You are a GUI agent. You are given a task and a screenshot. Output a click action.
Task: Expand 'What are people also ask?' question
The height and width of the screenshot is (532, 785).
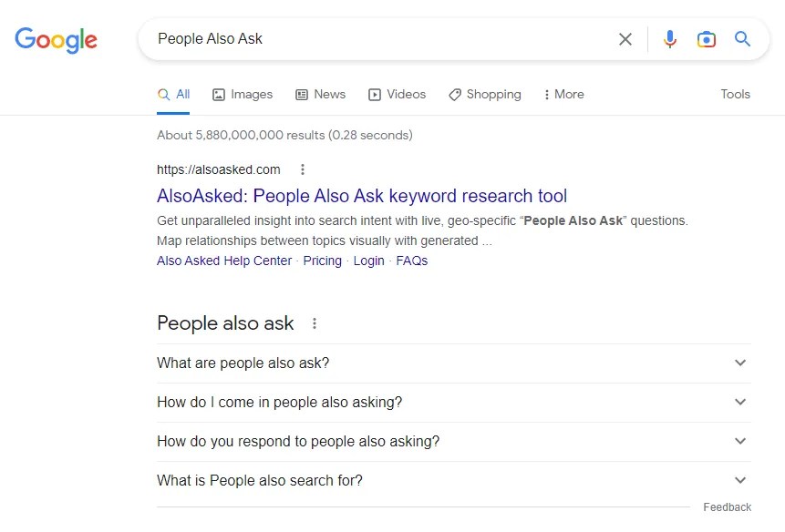[x=453, y=363]
